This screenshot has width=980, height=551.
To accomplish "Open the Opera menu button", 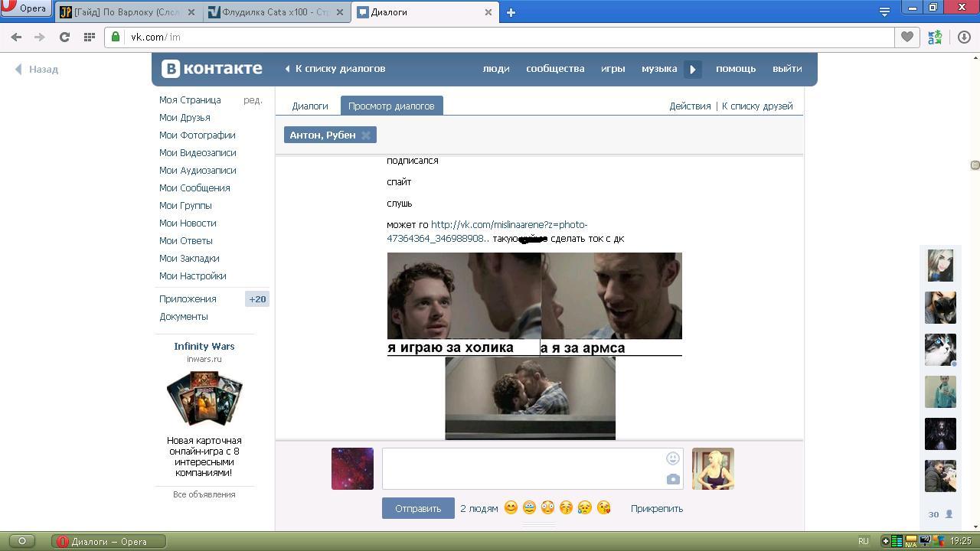I will [x=26, y=8].
